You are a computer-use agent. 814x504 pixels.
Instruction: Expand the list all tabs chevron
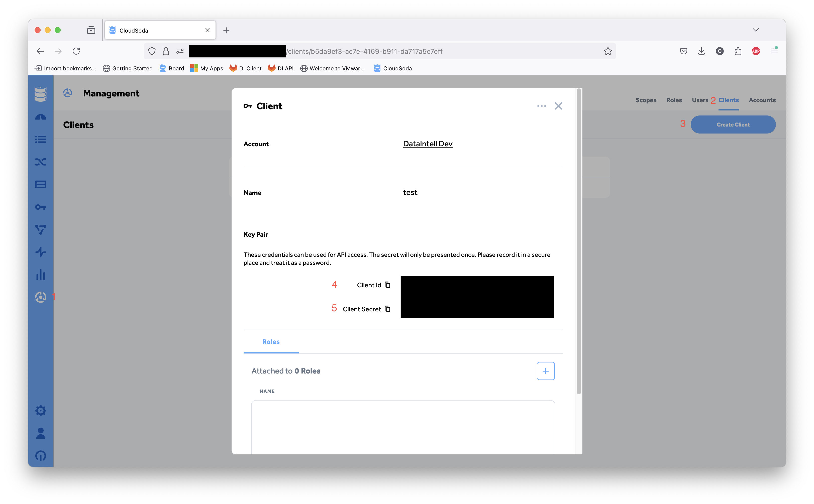[x=756, y=30]
